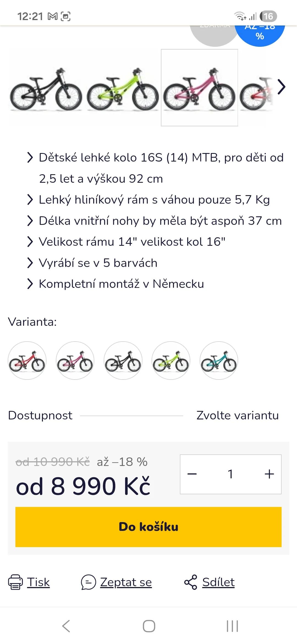Open the Zeptat se link
This screenshot has width=297, height=644.
tap(126, 582)
